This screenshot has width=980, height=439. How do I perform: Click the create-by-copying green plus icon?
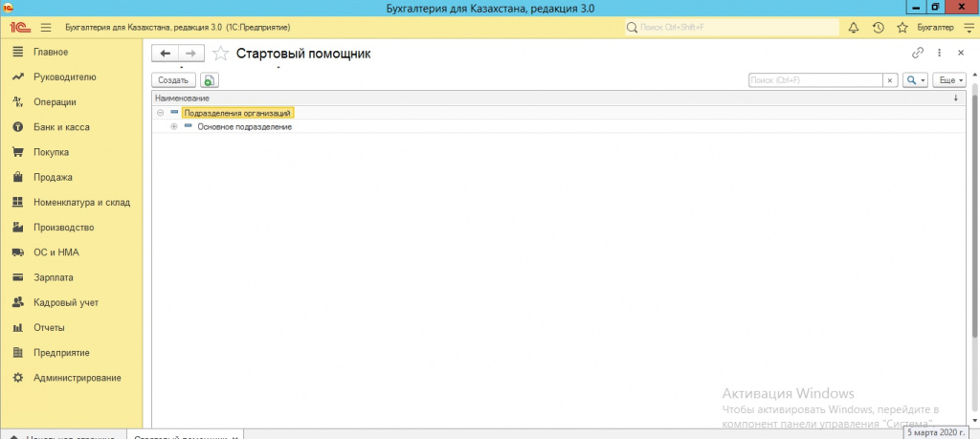[x=209, y=80]
